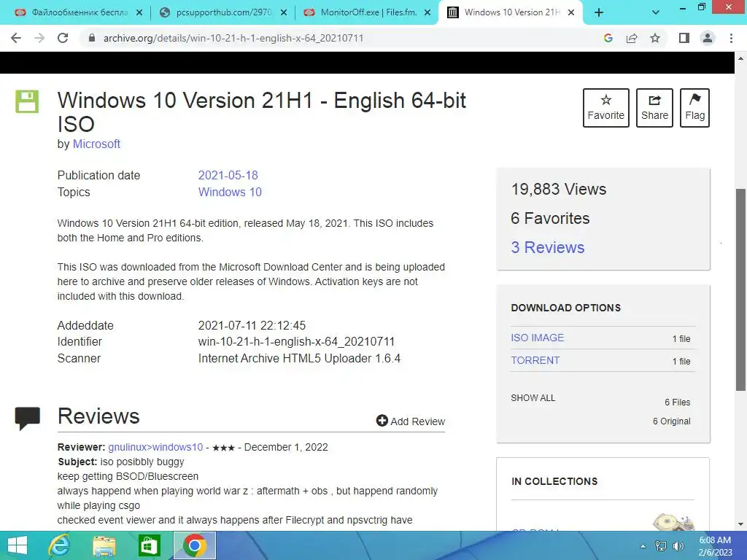Open the Chrome side panel
The width and height of the screenshot is (747, 560).
684,38
